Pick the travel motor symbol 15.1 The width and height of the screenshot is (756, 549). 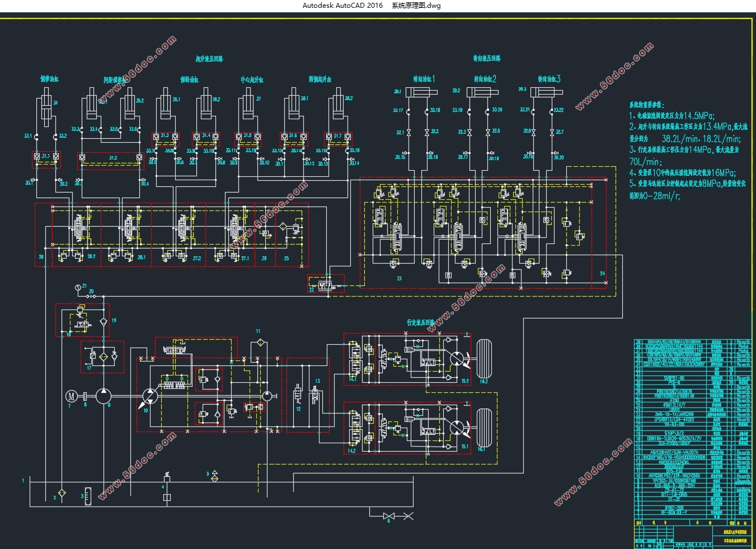point(457,428)
